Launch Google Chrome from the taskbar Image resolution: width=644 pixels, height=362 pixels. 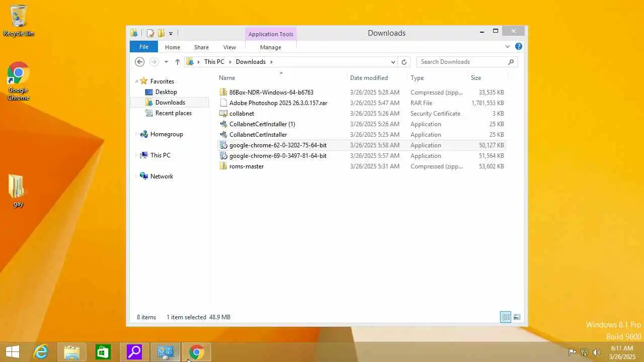click(x=197, y=352)
